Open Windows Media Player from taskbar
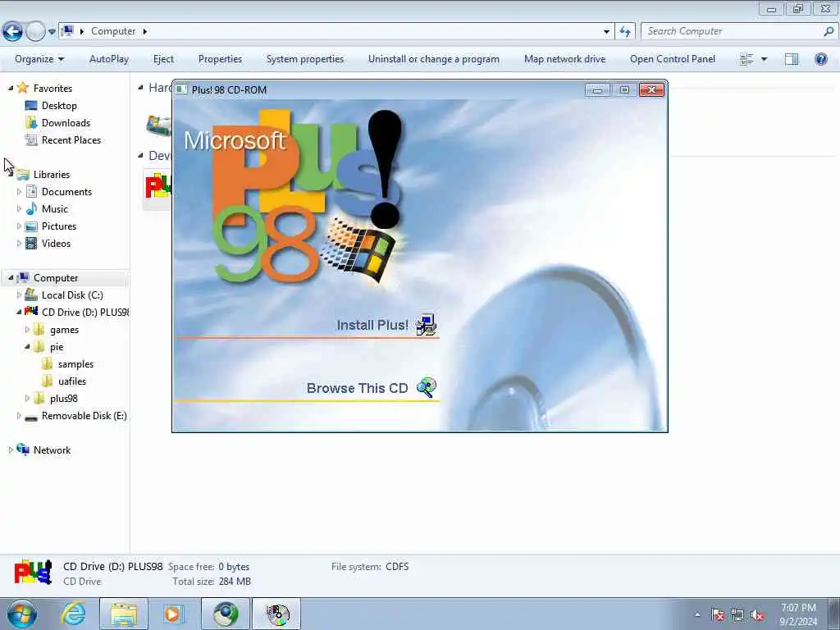This screenshot has height=630, width=840. pos(173,614)
